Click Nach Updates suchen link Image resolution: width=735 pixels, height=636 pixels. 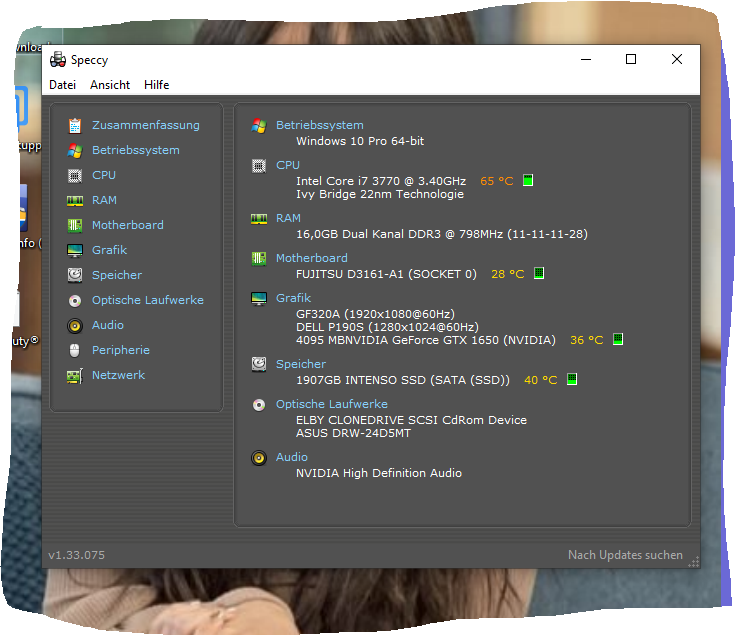coord(625,555)
